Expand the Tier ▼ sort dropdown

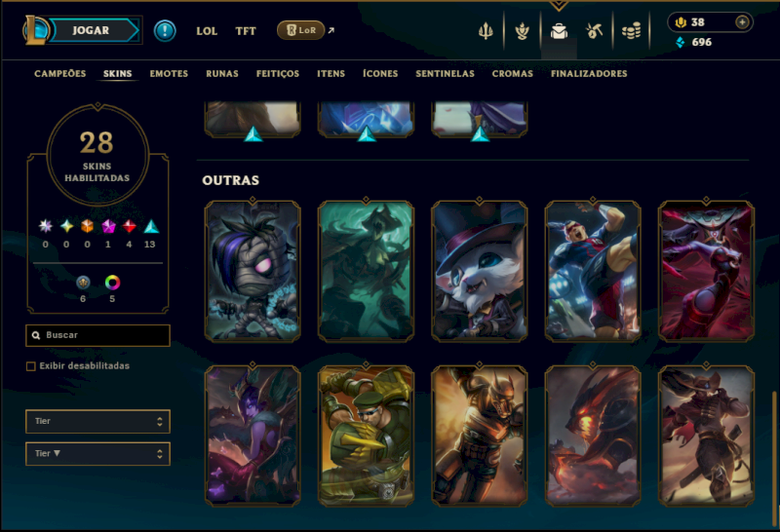coord(98,454)
